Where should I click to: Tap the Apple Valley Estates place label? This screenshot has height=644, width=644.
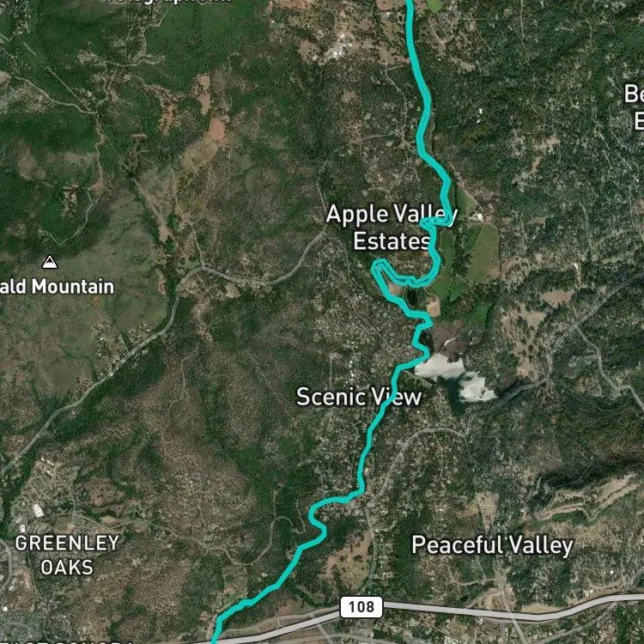[392, 228]
